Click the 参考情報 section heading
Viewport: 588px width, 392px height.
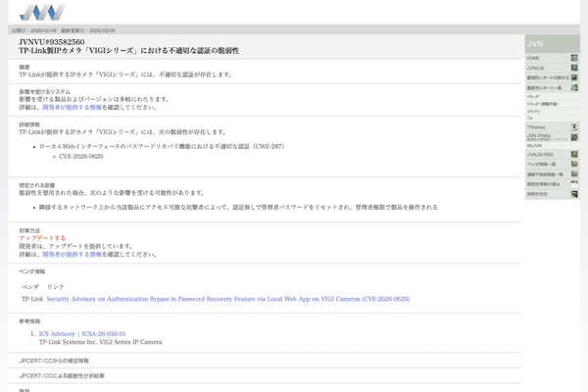[x=29, y=321]
